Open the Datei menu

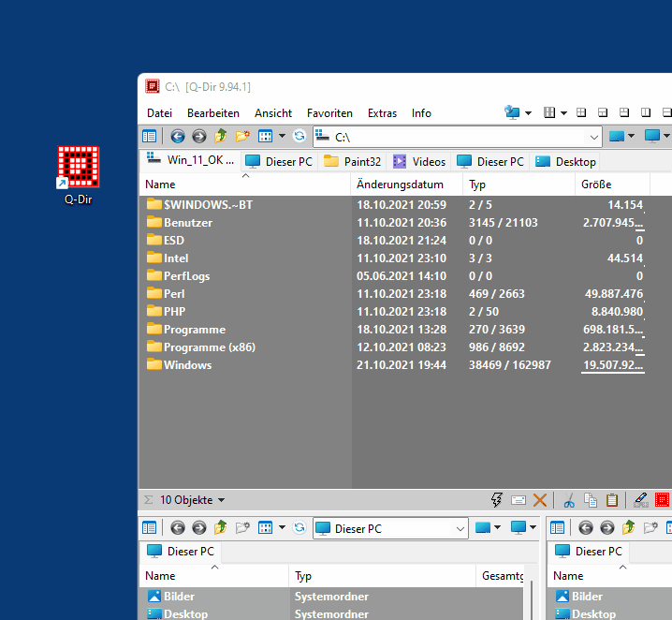click(x=159, y=113)
